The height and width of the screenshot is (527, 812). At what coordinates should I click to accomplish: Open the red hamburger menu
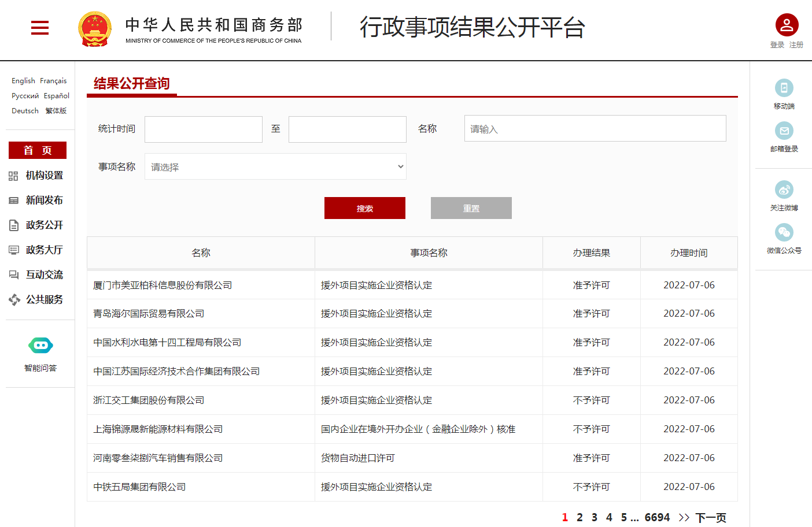coord(39,27)
